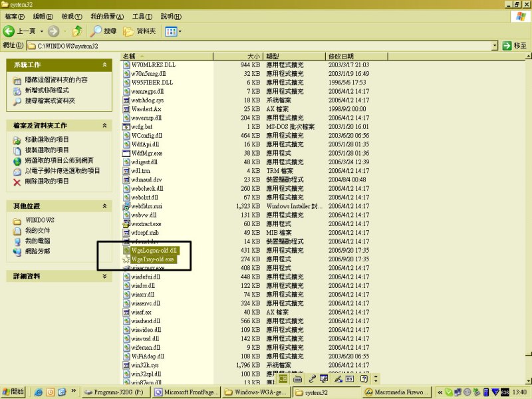Click 將選取的項目公佈到網頁 link
The width and height of the screenshot is (532, 399).
(59, 160)
